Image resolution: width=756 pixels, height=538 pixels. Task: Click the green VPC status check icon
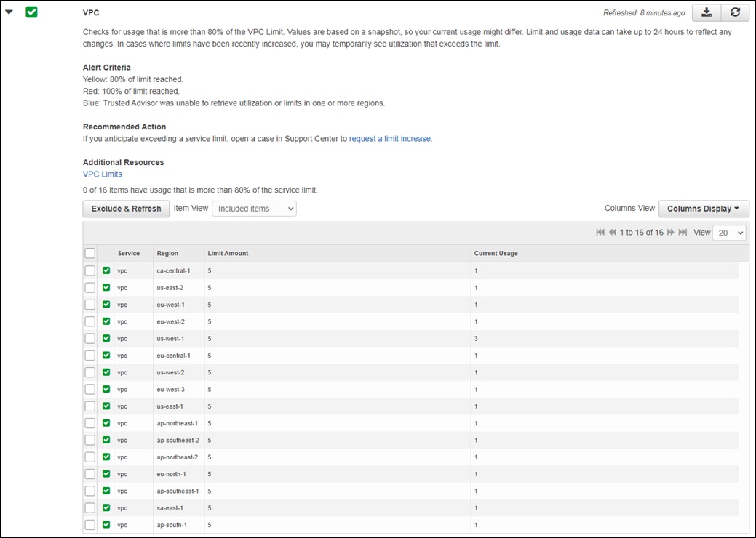(31, 12)
